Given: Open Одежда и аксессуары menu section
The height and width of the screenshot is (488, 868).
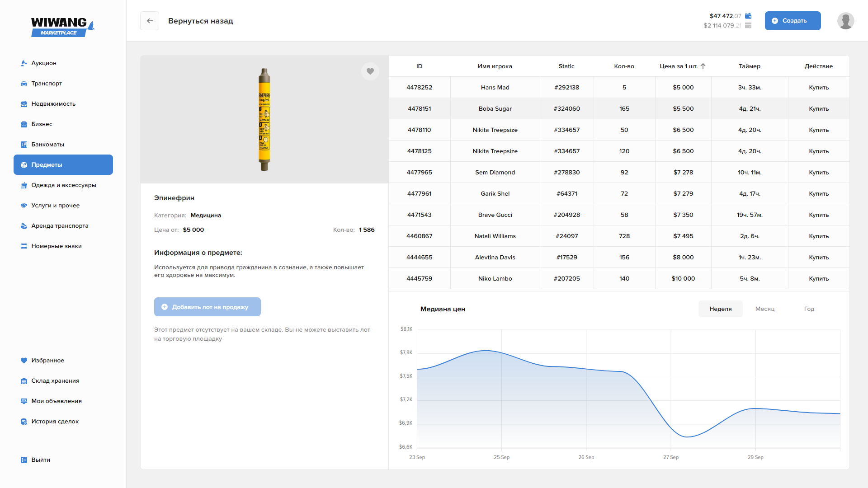Looking at the screenshot, I should [x=63, y=185].
